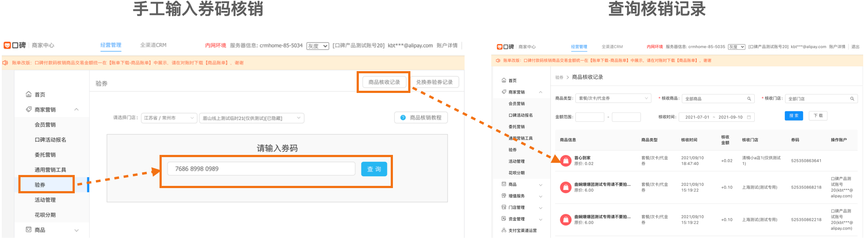Screen dimensions: 868x240
Task: Click the 退出 logout link
Action: point(855,47)
